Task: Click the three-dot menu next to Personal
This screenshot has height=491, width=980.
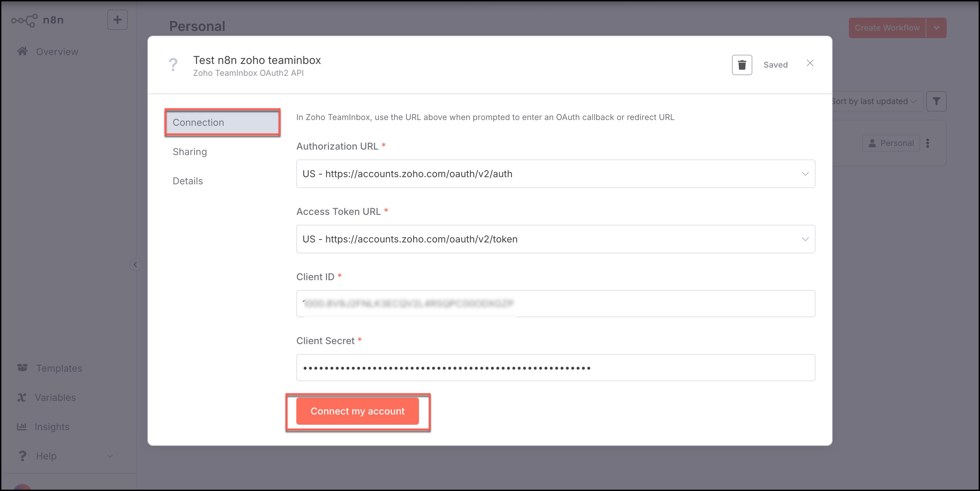Action: (927, 143)
